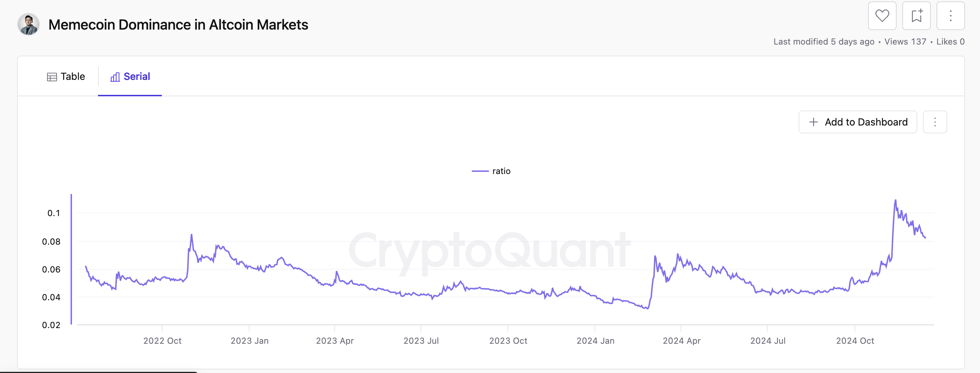
Task: Click the 0.1 y-axis value label
Action: (54, 213)
